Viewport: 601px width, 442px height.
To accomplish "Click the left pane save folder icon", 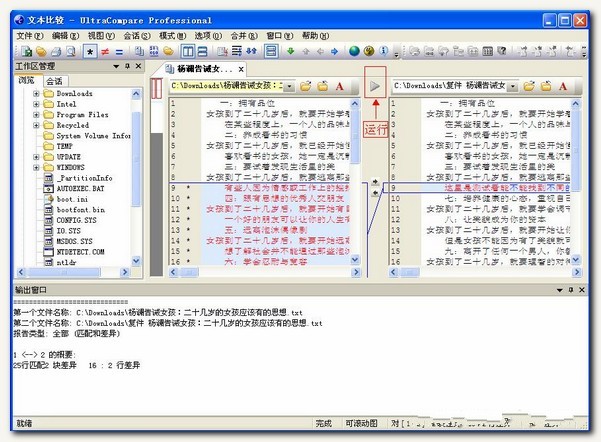I will [x=323, y=86].
